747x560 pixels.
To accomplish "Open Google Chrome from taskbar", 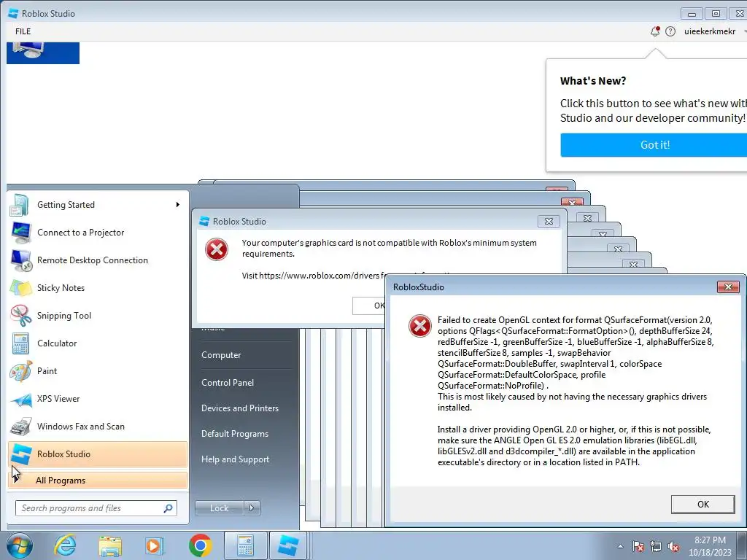I will 200,545.
